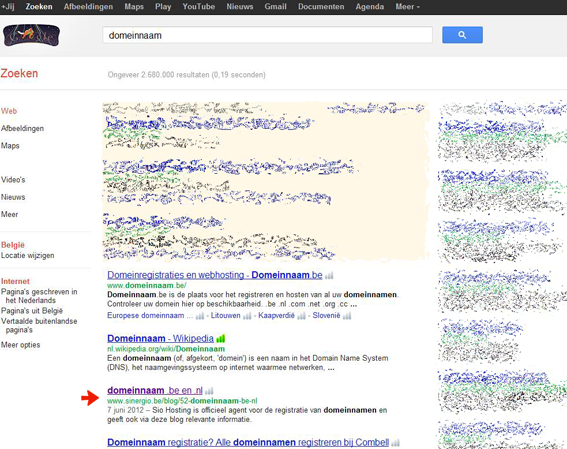Image resolution: width=567 pixels, height=449 pixels.
Task: Click 'www.domeinnaam.be/' green URL
Action: [x=146, y=285]
